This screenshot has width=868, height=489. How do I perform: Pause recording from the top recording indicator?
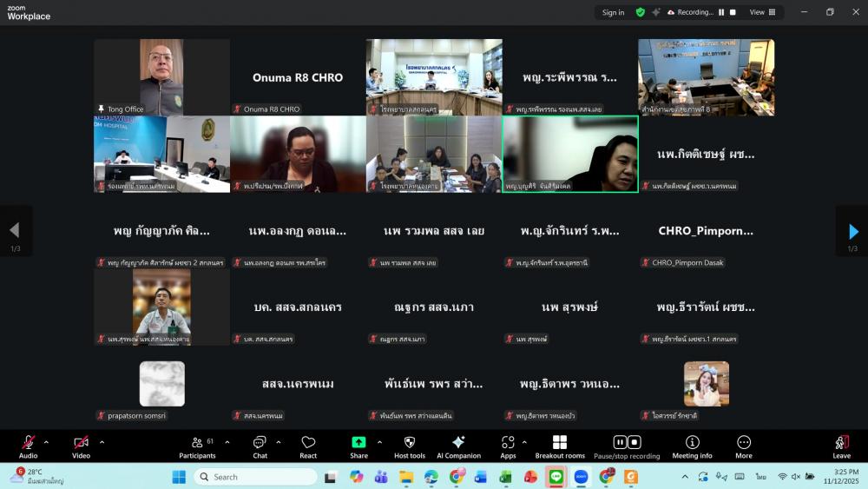click(x=721, y=12)
